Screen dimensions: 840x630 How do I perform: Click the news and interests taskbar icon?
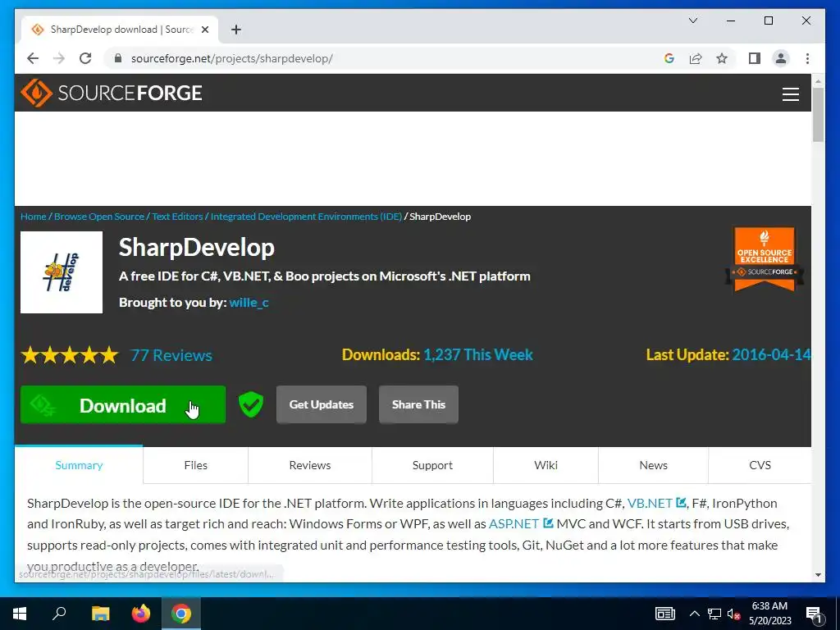pyautogui.click(x=664, y=614)
